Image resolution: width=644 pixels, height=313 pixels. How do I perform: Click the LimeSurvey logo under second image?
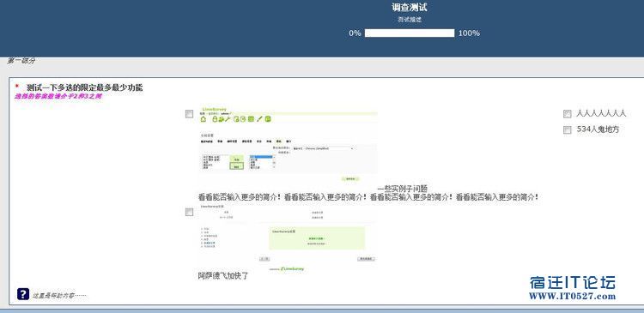(x=292, y=268)
